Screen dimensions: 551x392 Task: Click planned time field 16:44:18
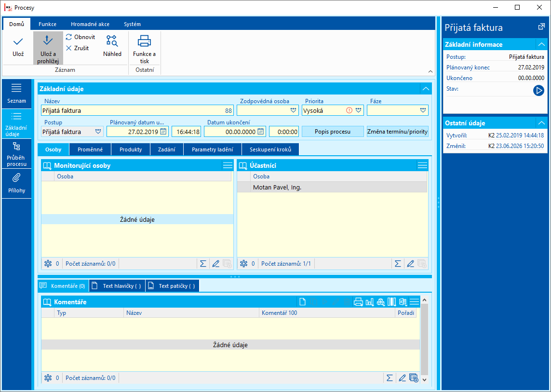click(x=186, y=132)
